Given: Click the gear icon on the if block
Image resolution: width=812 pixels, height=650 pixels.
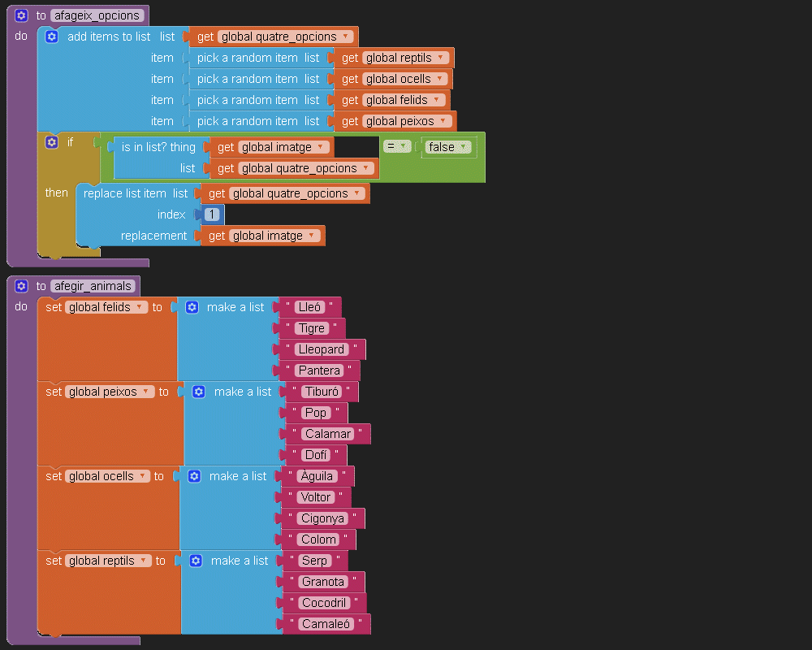Looking at the screenshot, I should click(52, 142).
